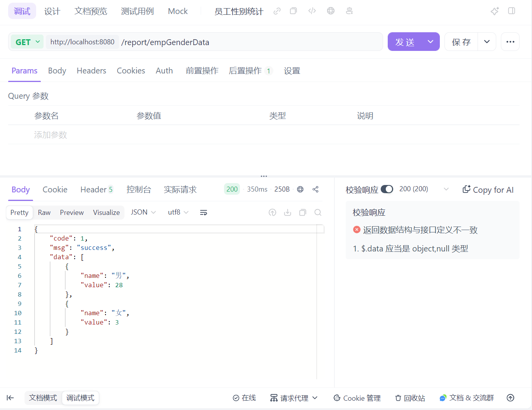Select the Preview response view
Viewport: 532px width, 410px height.
(72, 213)
